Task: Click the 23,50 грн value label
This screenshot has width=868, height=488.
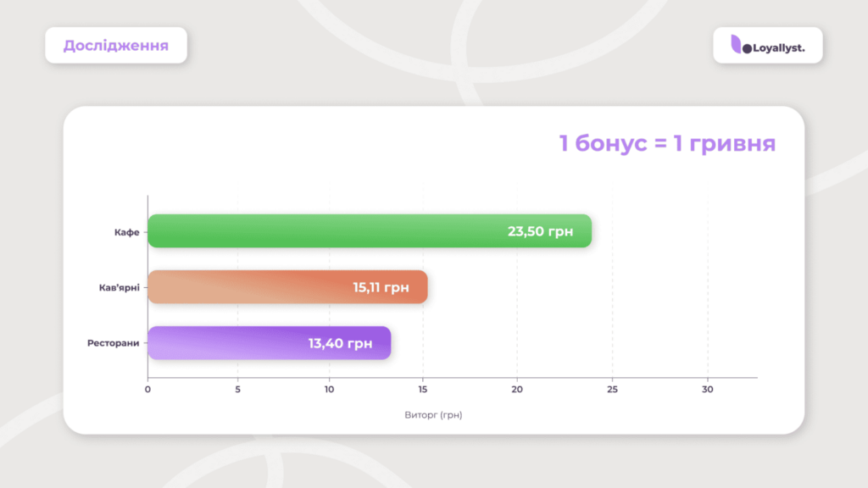Action: (x=540, y=231)
